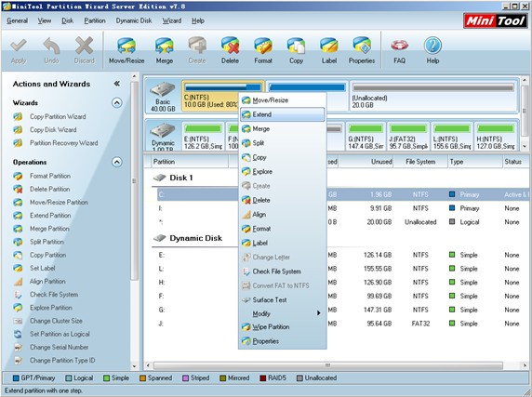Viewport: 532px width, 397px height.
Task: Select Extend Partition in Operations list
Action: click(x=50, y=216)
